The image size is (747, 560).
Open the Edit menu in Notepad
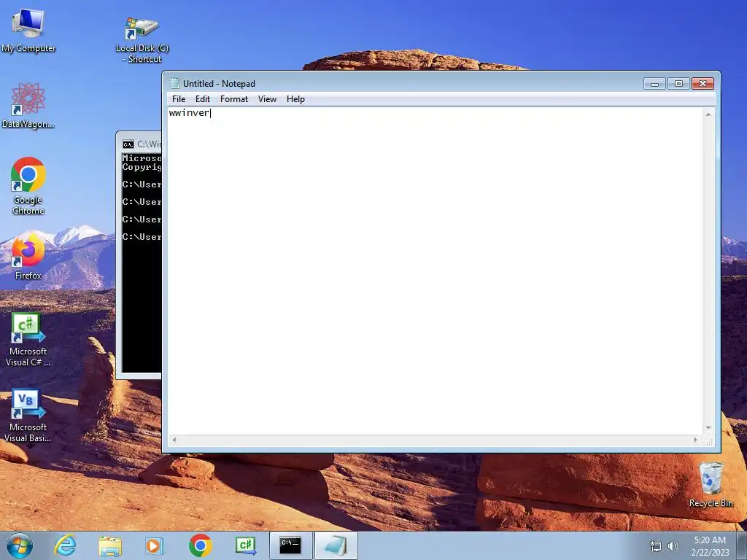click(203, 99)
